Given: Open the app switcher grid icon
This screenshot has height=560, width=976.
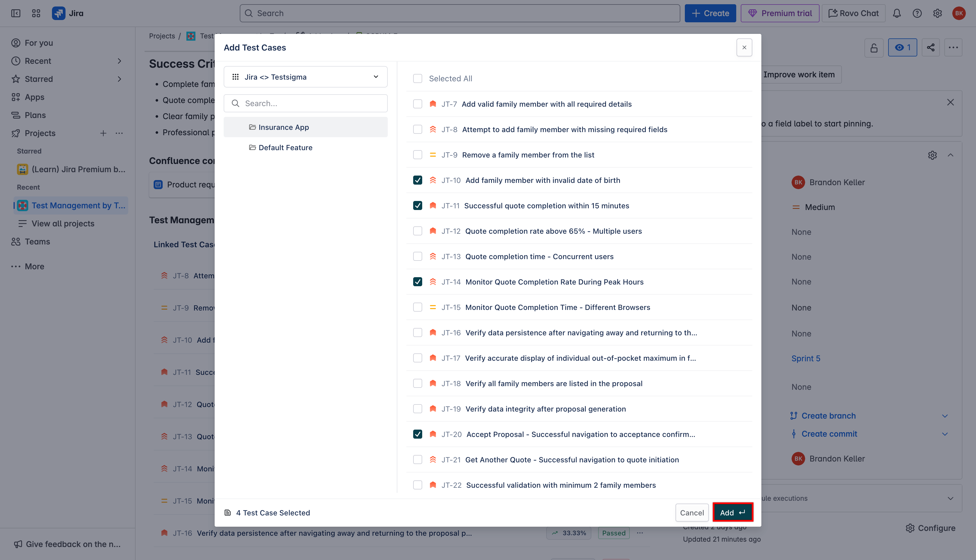Looking at the screenshot, I should tap(36, 14).
